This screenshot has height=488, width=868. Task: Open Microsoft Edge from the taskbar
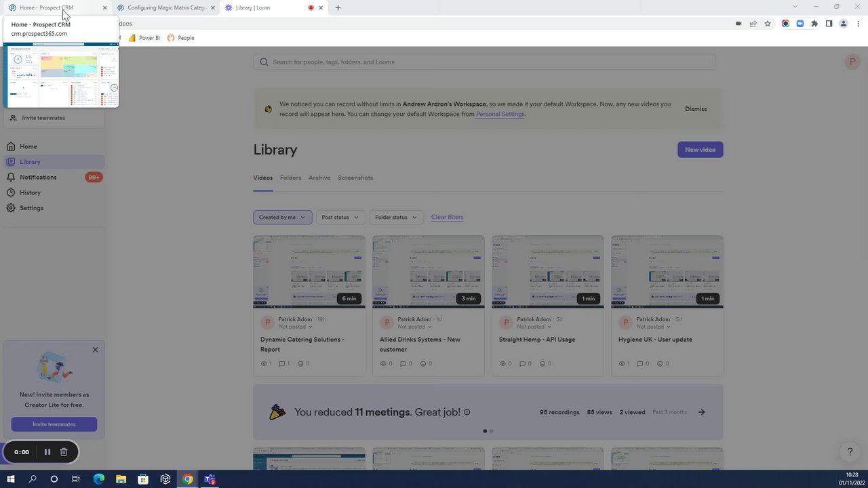99,479
